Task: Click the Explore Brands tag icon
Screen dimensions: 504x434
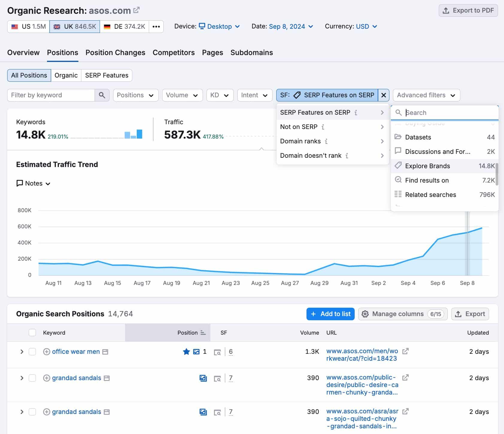Action: click(x=398, y=165)
